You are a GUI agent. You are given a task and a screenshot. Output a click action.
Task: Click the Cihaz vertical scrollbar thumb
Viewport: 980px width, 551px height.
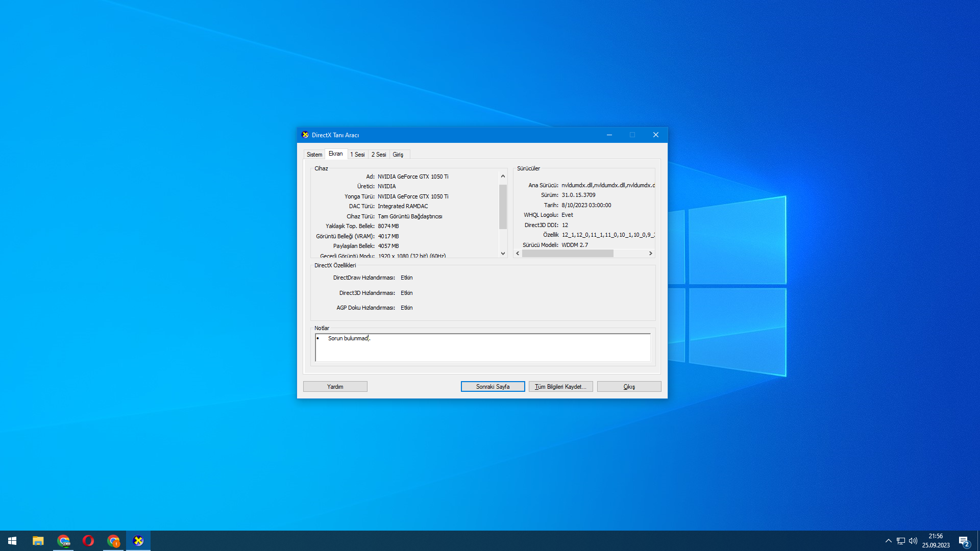(x=503, y=207)
